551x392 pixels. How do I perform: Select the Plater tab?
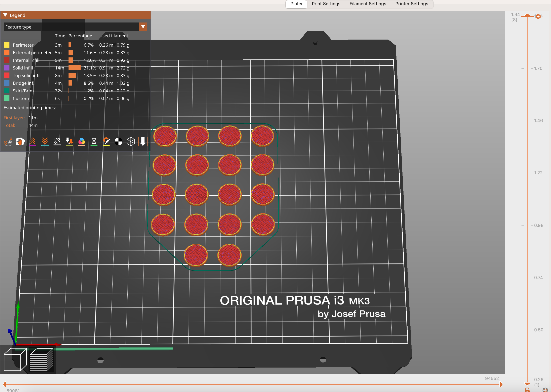click(x=296, y=4)
